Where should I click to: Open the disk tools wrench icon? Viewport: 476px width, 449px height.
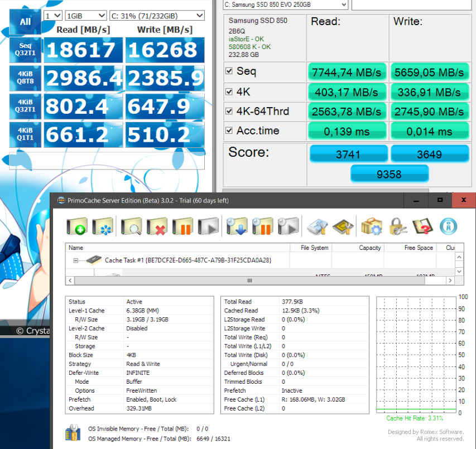(x=318, y=226)
